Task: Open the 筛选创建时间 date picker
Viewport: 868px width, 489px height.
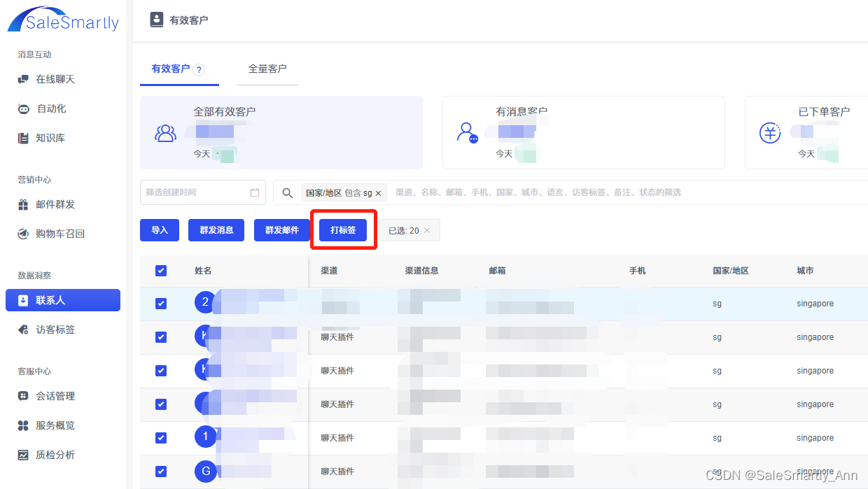Action: tap(202, 192)
